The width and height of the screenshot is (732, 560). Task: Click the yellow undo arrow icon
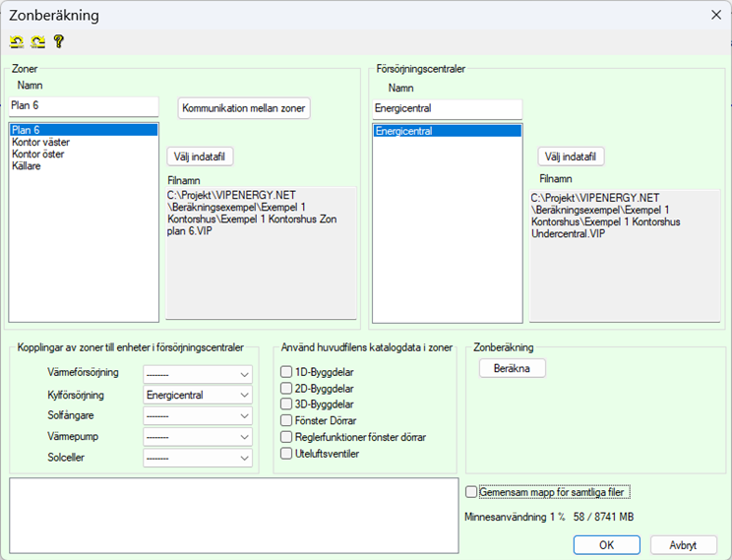pos(17,41)
